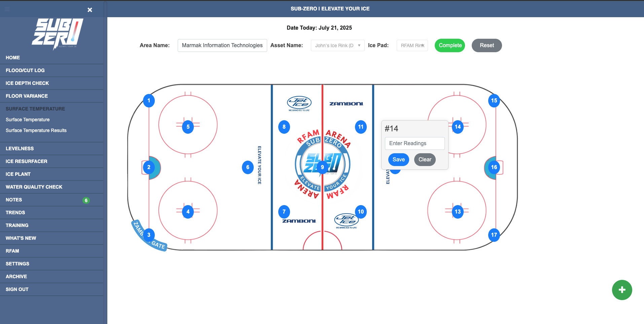Click the green plus add button

point(622,290)
